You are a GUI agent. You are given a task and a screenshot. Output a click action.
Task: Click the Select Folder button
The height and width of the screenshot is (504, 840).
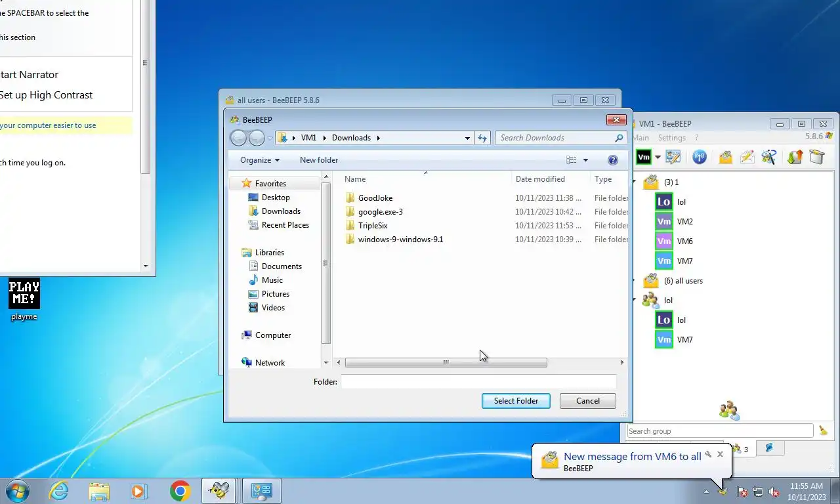click(516, 401)
